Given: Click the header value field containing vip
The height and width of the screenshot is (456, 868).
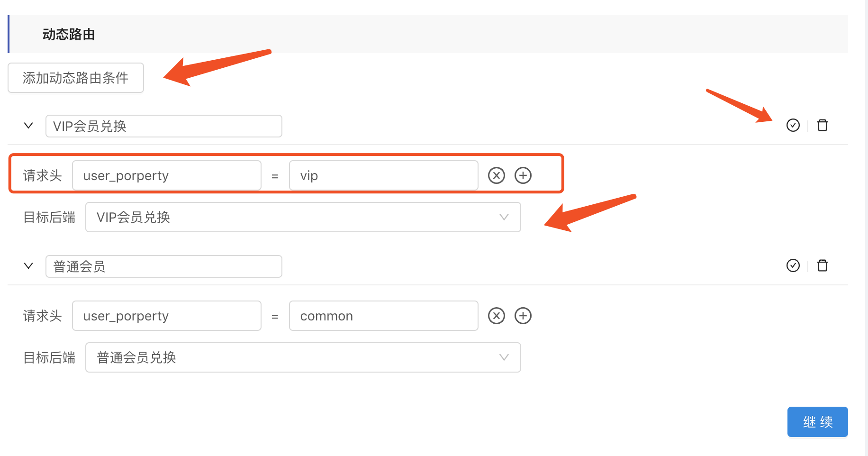Looking at the screenshot, I should coord(383,175).
